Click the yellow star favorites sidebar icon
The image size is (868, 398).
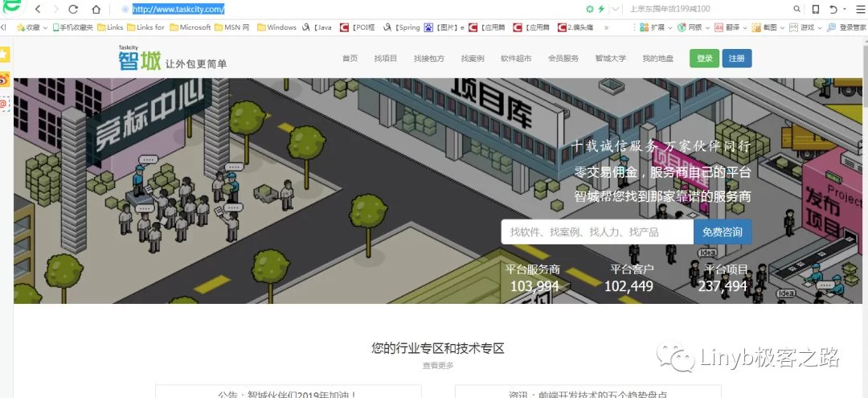point(5,55)
